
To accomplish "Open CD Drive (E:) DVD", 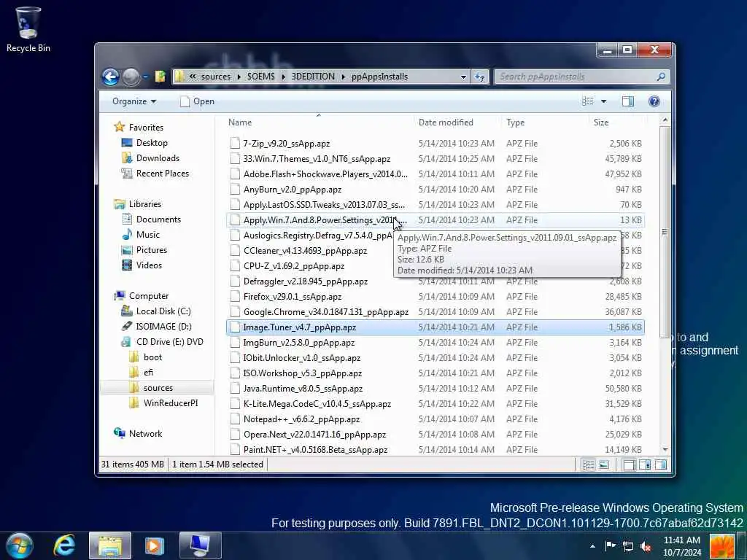I will [169, 342].
